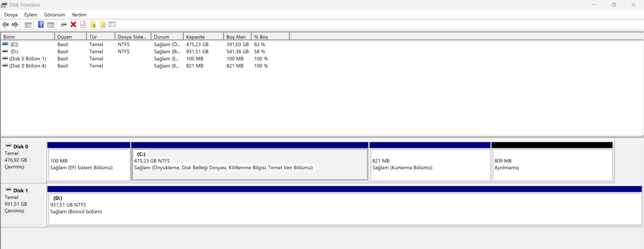Open Help with the blue question mark icon
The height and width of the screenshot is (249, 644).
pos(41,24)
